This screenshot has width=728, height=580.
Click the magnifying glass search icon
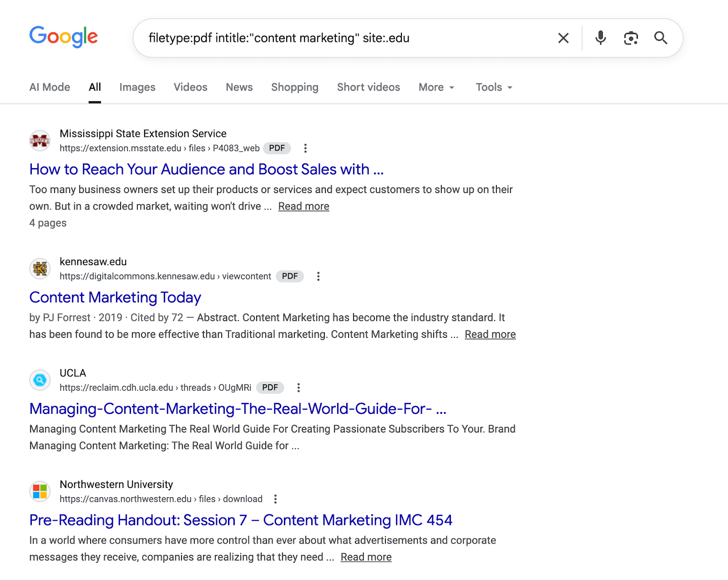(x=661, y=38)
